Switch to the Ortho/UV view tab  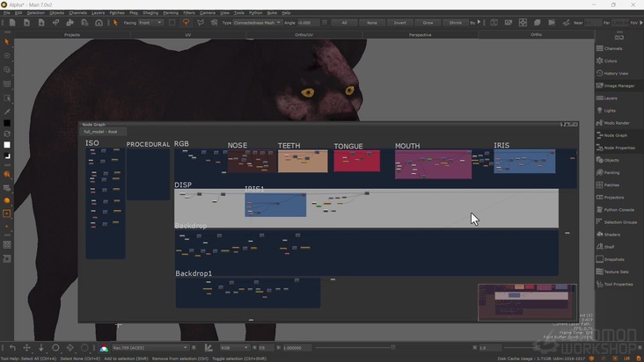304,35
